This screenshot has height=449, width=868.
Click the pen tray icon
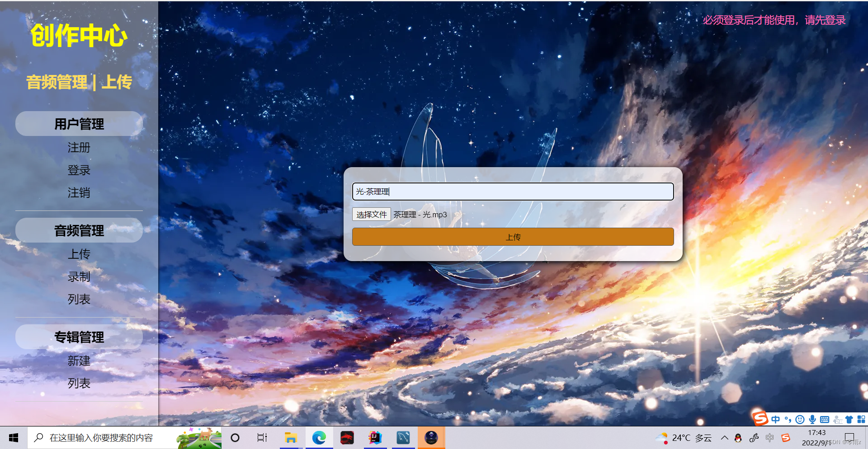pyautogui.click(x=754, y=438)
